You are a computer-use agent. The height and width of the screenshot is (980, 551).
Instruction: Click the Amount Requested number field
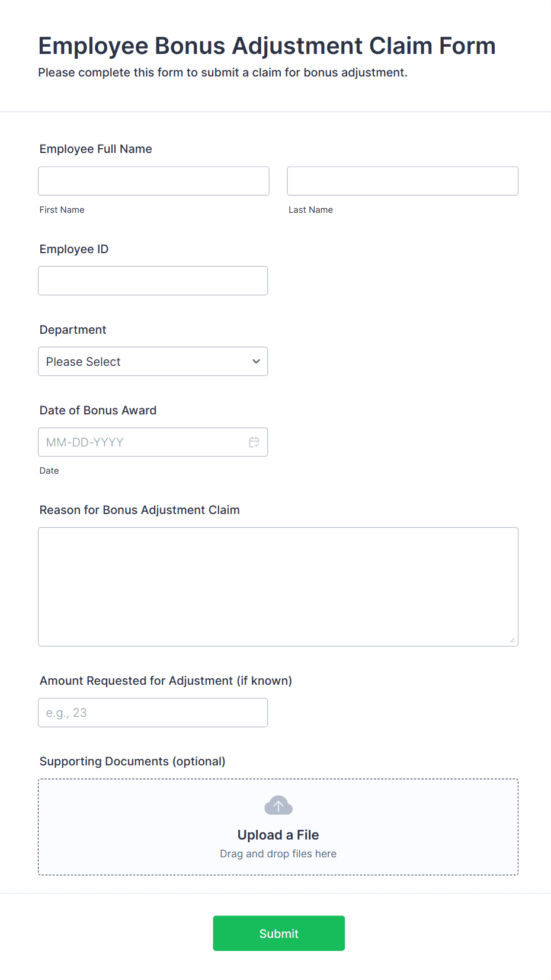coord(153,713)
